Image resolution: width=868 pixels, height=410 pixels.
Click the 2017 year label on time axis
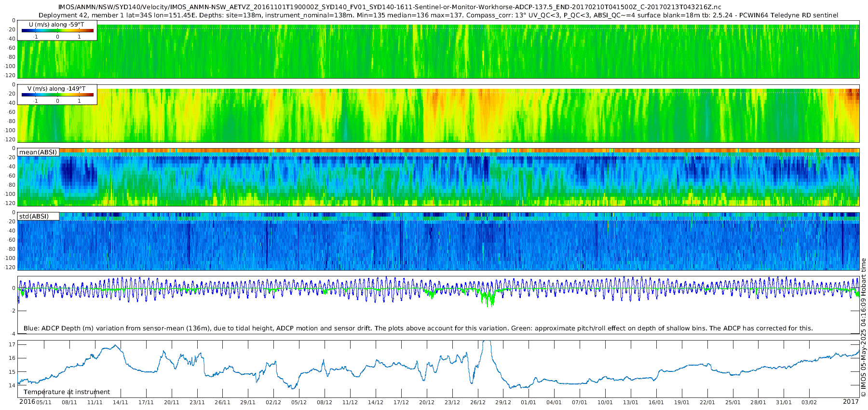(x=851, y=402)
